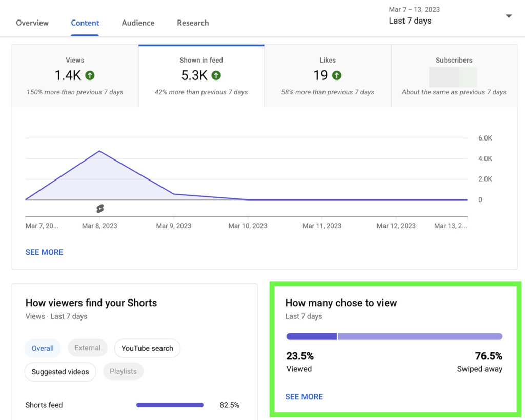Click the Shorts feed progress bar
Image resolution: width=525 pixels, height=420 pixels.
(x=170, y=405)
